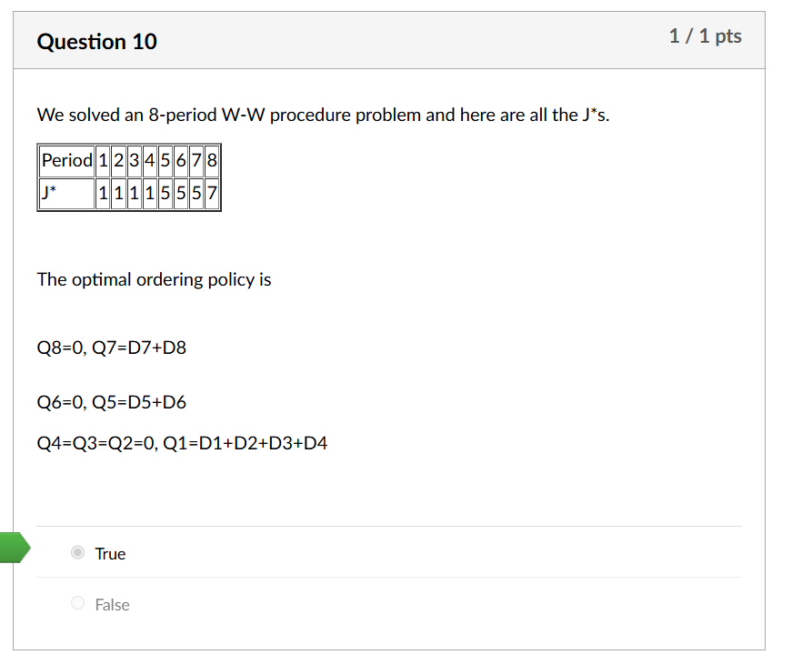Screen dimensions: 812x655
Task: Click the False answer label text
Action: (112, 603)
